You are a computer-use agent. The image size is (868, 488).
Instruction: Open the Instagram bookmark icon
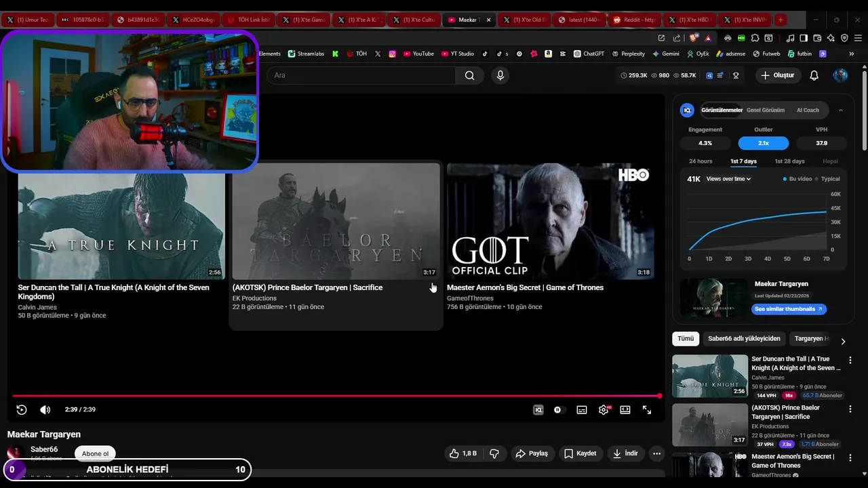[x=392, y=54]
